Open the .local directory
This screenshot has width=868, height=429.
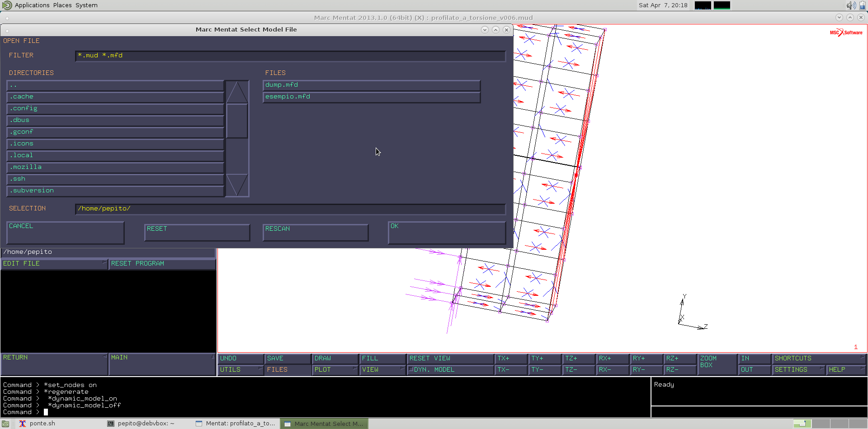point(115,156)
